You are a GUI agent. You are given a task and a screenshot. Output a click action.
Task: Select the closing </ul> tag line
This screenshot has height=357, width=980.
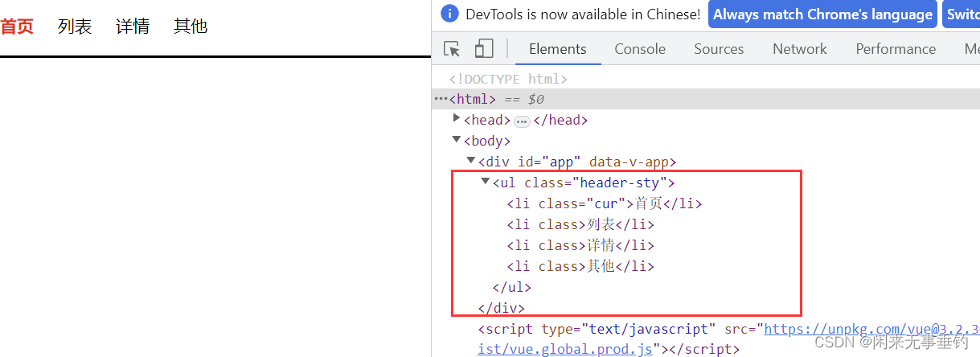[x=511, y=287]
